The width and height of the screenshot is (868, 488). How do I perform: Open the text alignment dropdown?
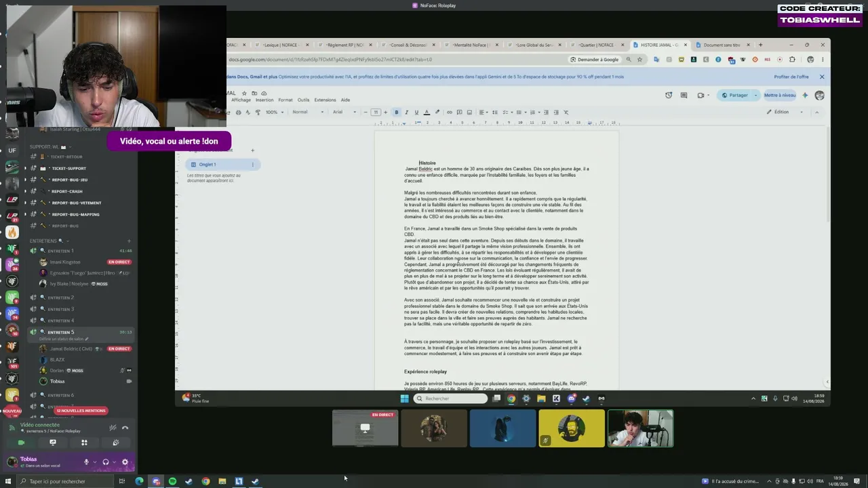click(483, 112)
